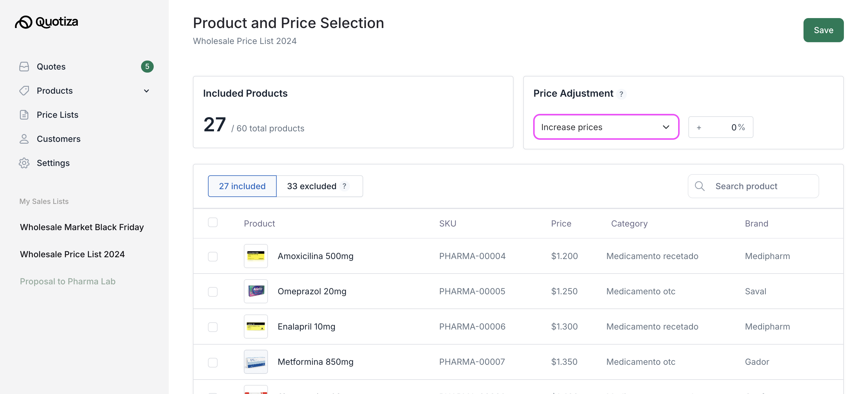The image size is (868, 394).
Task: Switch to the 27 included tab
Action: tap(242, 186)
